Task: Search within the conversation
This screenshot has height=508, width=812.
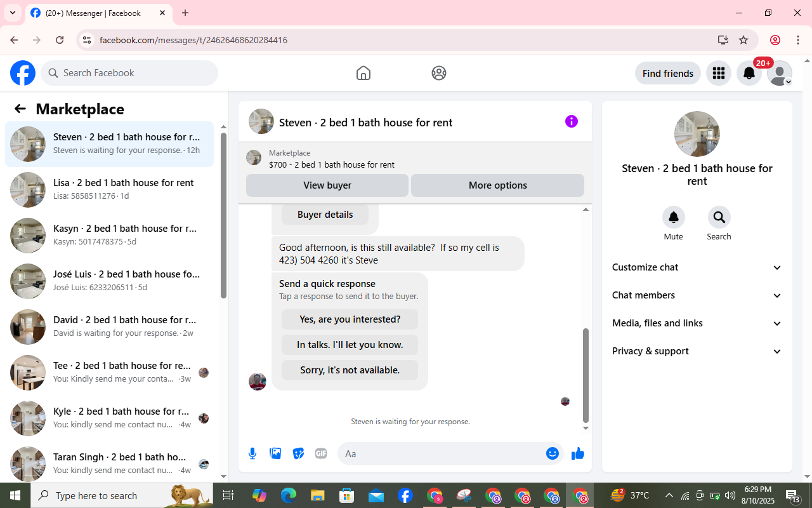Action: (719, 217)
